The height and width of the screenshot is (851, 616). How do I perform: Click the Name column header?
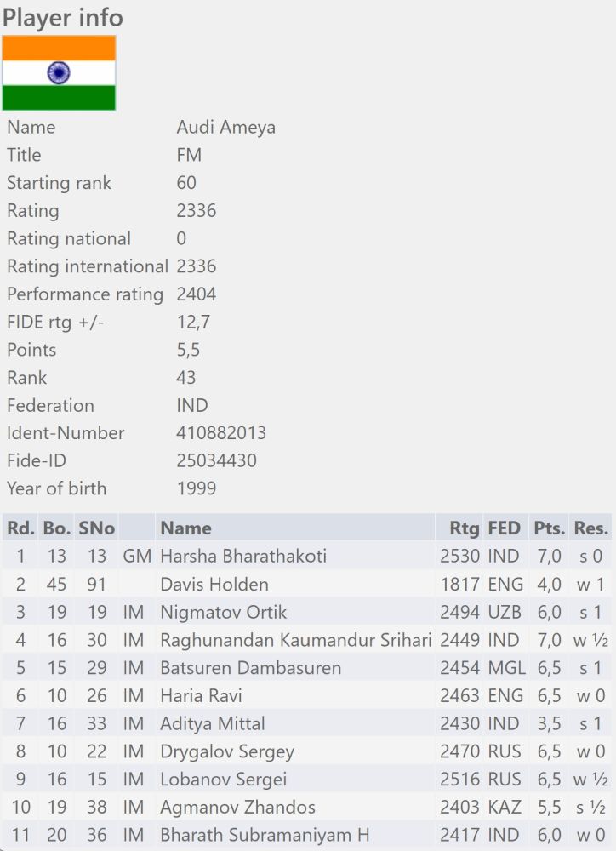coord(185,528)
